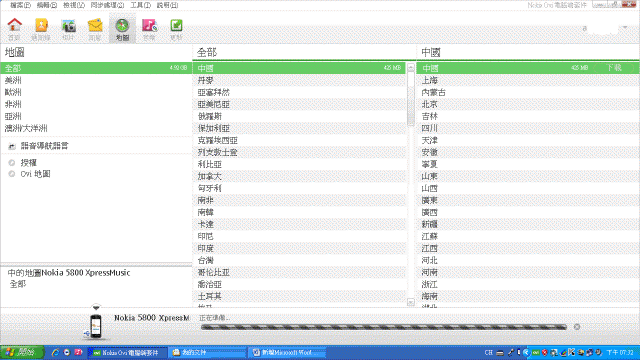Cancel the preparing progress with the X icon
The height and width of the screenshot is (360, 640).
click(x=577, y=327)
